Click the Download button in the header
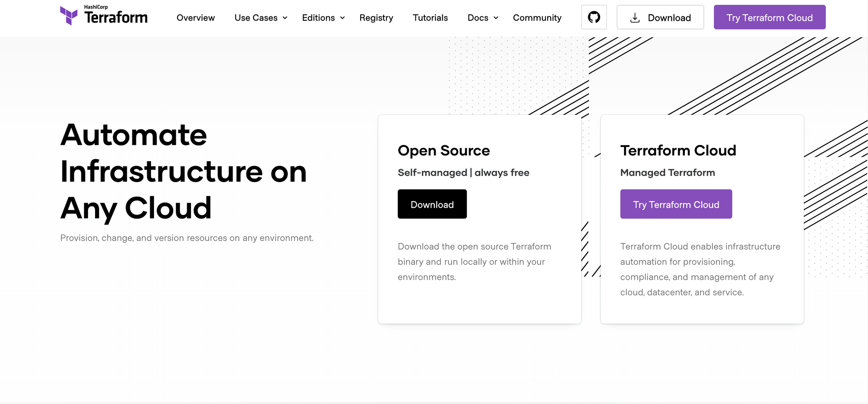The width and height of the screenshot is (868, 404). click(660, 17)
